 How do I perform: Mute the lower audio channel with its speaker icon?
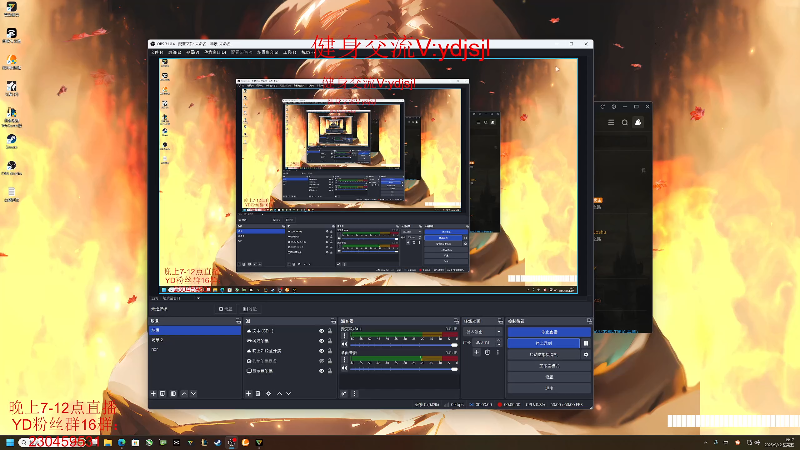(x=344, y=368)
